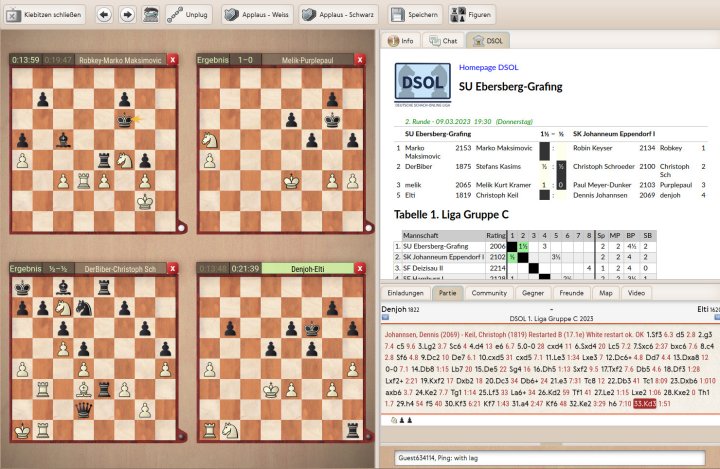The height and width of the screenshot is (469, 720).
Task: Click the forward arrow in the toolbar
Action: (128, 14)
